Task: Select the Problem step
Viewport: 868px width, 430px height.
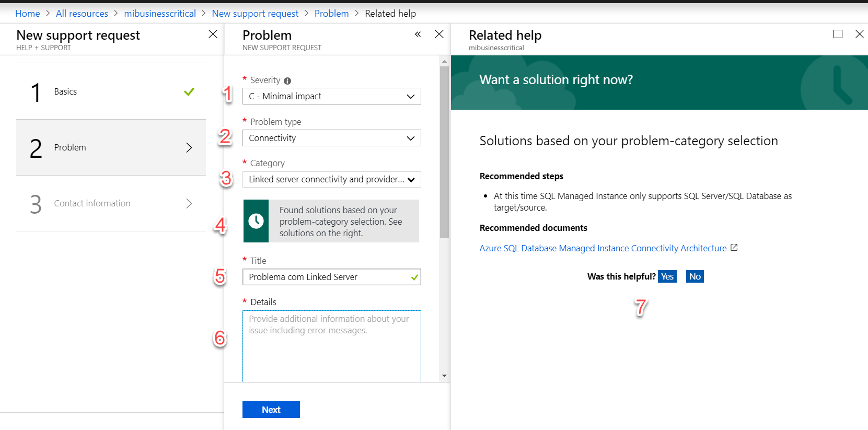Action: (111, 147)
